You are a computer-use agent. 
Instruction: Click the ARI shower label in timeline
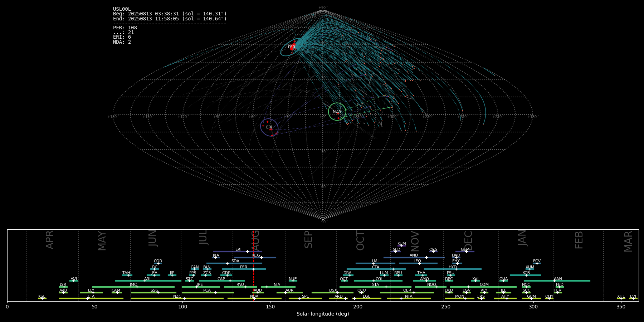147,279
